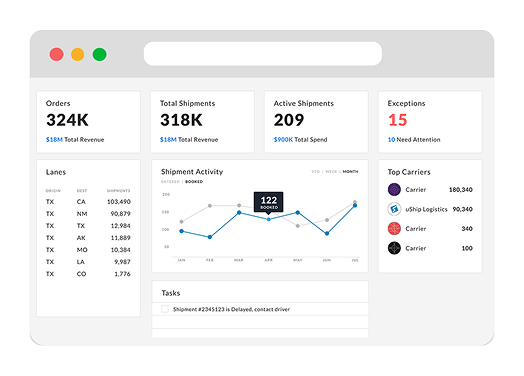524x376 pixels.
Task: Open the $900K Total Spend link
Action: (x=283, y=140)
